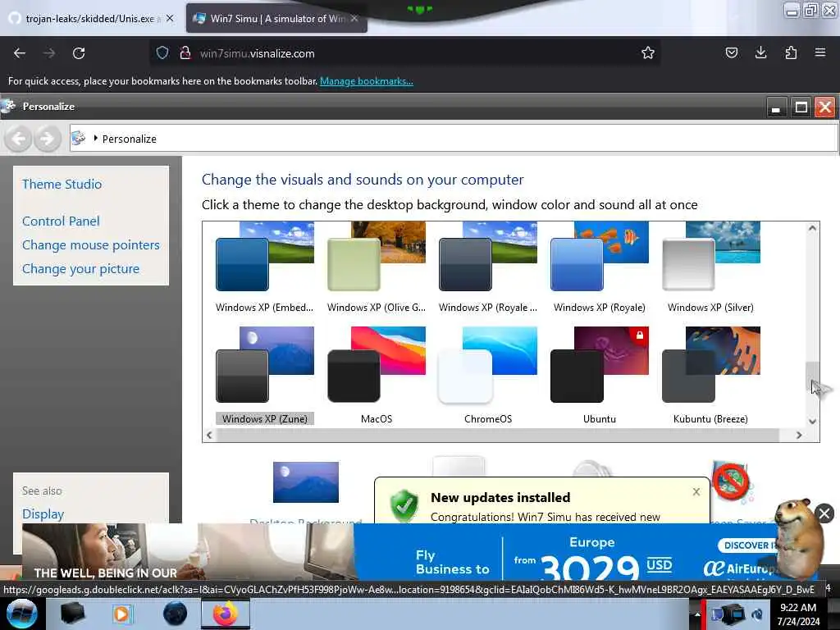Click the tracking protection shield icon
Image resolution: width=840 pixels, height=630 pixels.
click(x=162, y=53)
